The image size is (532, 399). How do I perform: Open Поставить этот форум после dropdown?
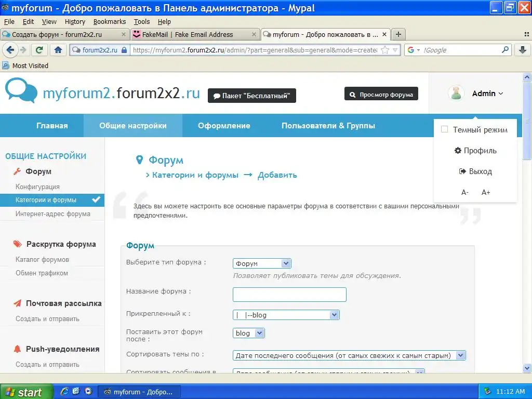coord(249,333)
